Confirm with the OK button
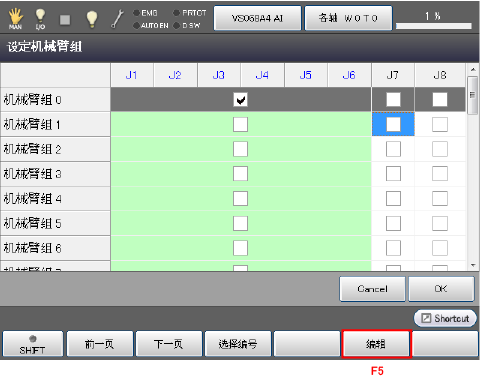This screenshot has width=480, height=377. pyautogui.click(x=441, y=289)
